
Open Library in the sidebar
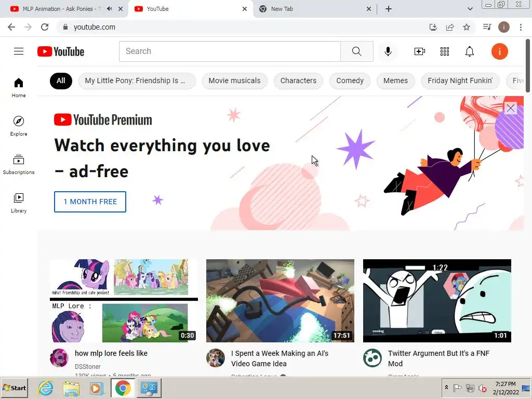point(19,203)
